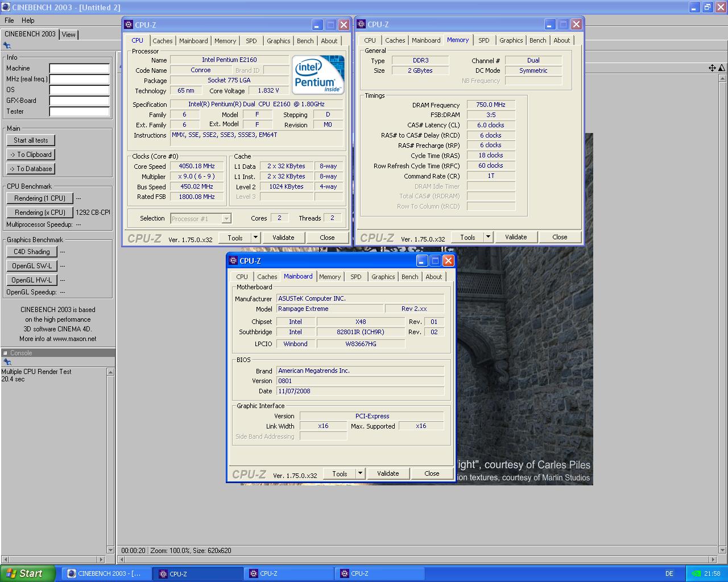728x582 pixels.
Task: Click into the OS input field
Action: (79, 90)
